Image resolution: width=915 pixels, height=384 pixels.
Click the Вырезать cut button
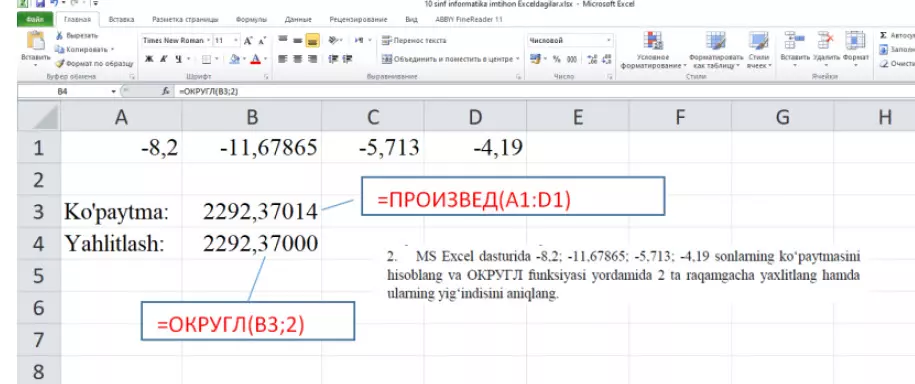click(x=78, y=36)
